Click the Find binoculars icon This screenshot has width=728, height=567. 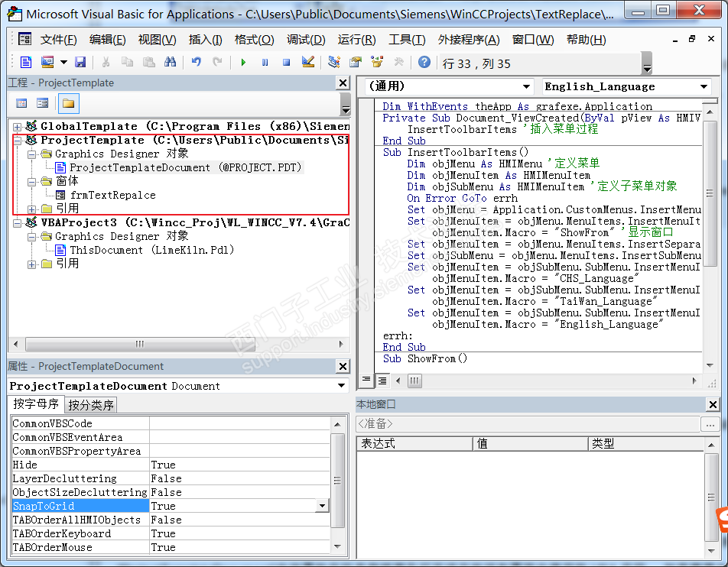[x=171, y=63]
